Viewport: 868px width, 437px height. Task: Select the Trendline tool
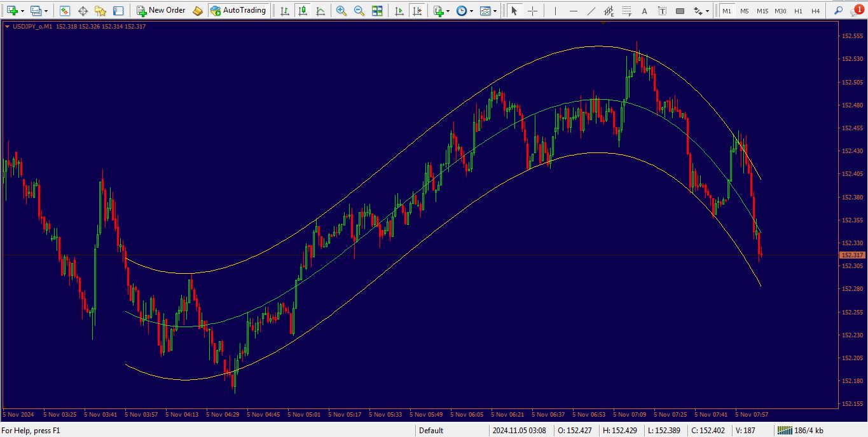[591, 11]
